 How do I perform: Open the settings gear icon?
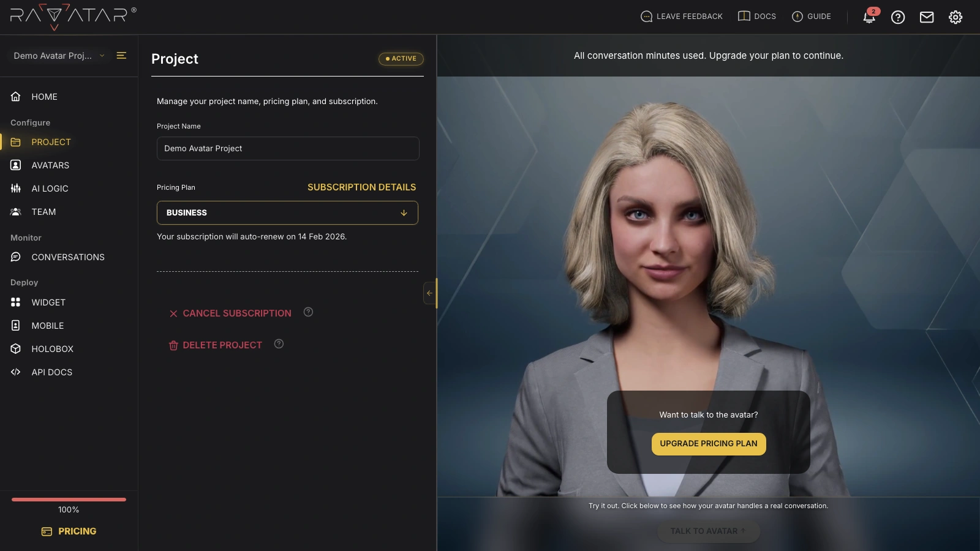tap(956, 17)
